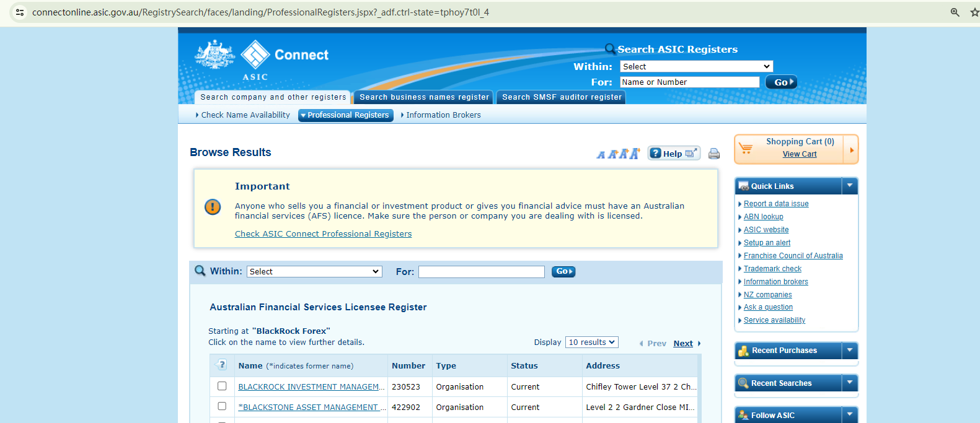Set text to third font size A+
This screenshot has width=980, height=423.
(623, 154)
